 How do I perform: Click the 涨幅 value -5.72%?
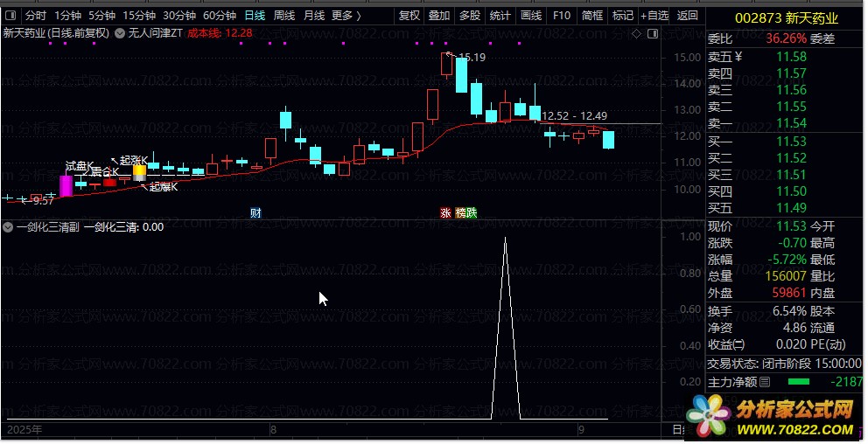coord(787,260)
